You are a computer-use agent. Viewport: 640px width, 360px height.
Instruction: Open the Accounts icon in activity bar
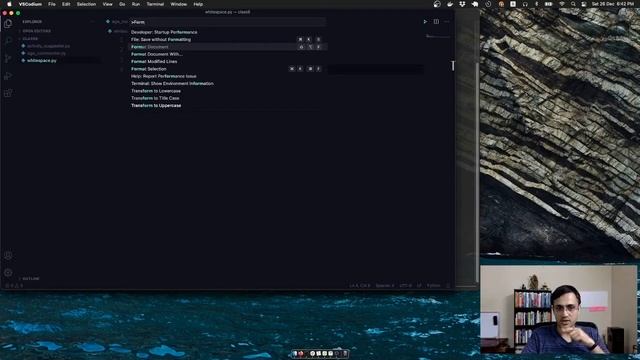coord(8,256)
